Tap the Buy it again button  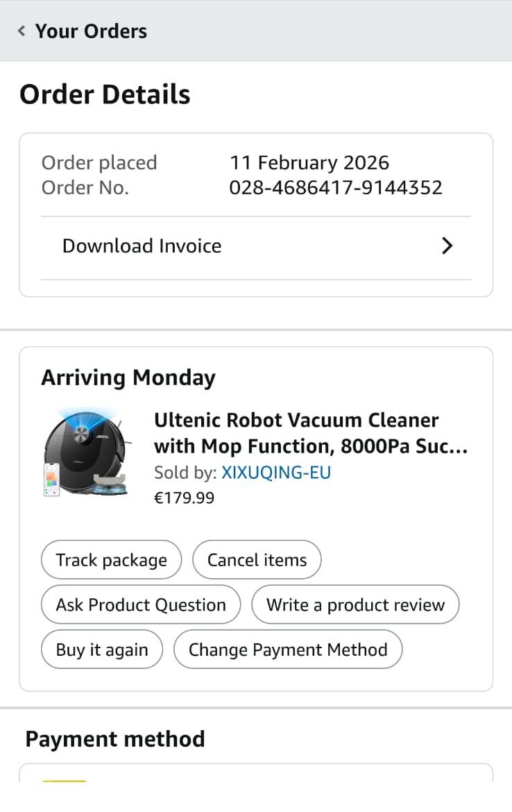click(x=102, y=650)
